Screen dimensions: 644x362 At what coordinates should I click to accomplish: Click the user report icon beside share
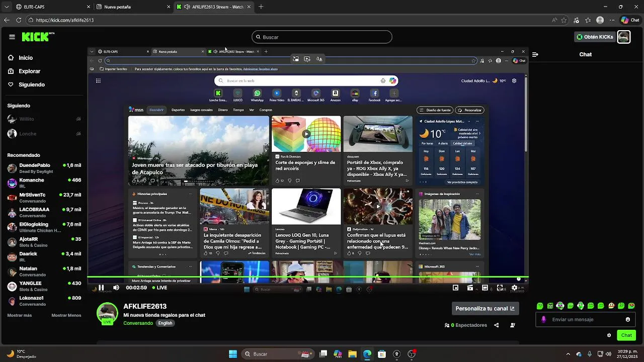point(513,325)
